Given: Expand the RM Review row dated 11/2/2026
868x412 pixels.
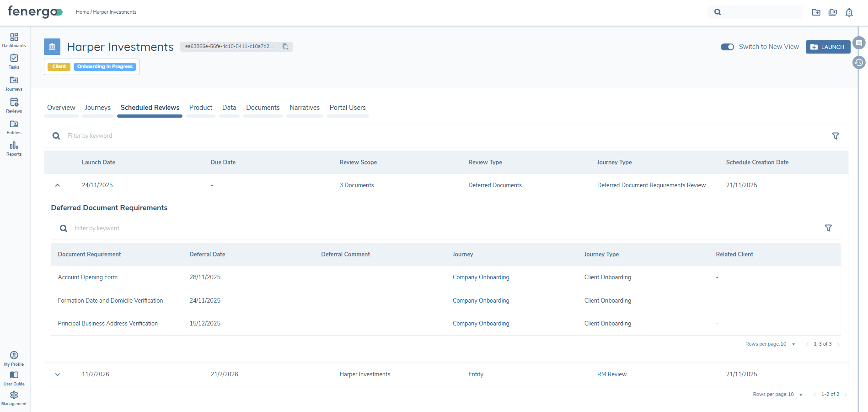Looking at the screenshot, I should tap(57, 374).
